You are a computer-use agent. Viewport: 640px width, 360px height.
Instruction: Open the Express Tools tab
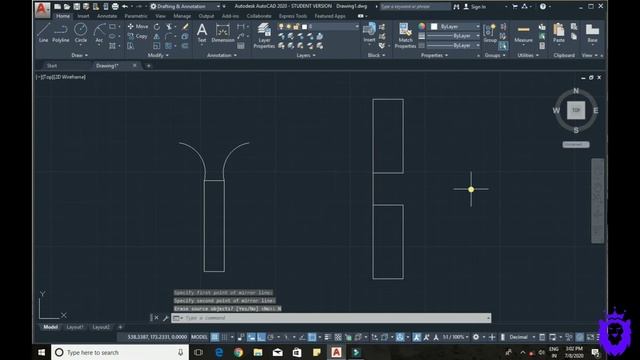click(293, 16)
